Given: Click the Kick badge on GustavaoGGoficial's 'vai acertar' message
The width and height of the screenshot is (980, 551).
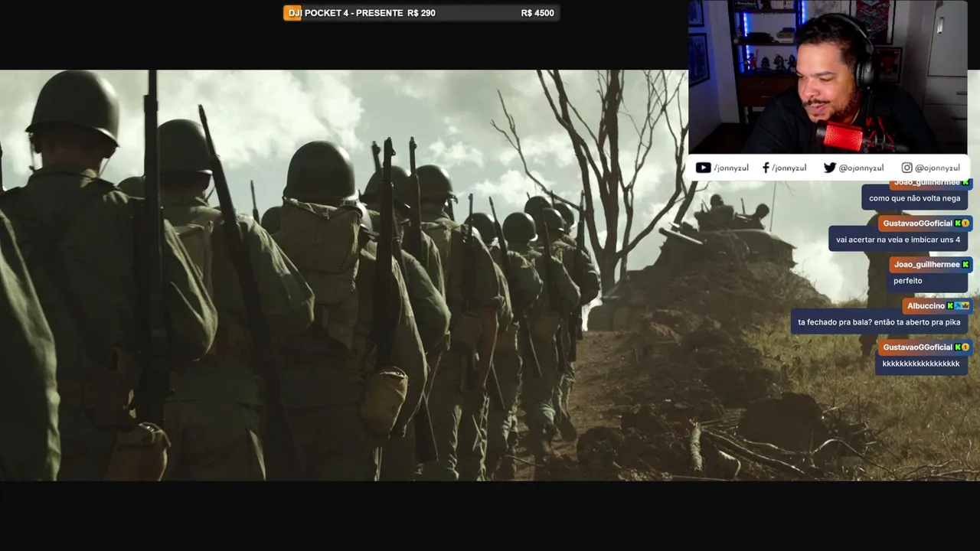Looking at the screenshot, I should [957, 223].
